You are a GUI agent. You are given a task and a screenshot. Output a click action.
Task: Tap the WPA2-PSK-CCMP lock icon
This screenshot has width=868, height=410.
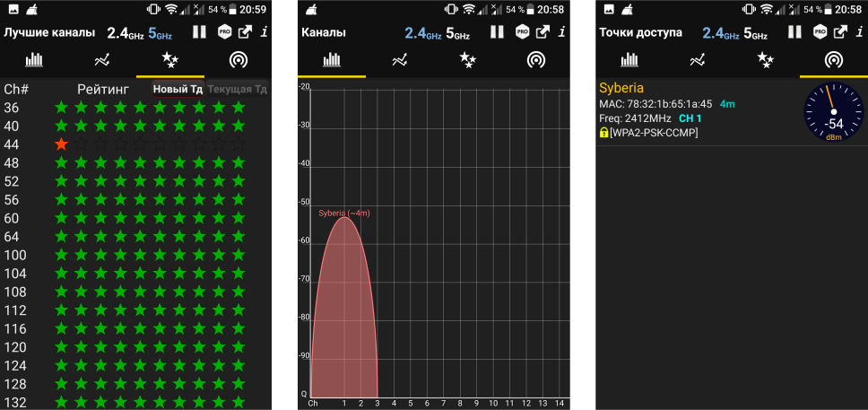(603, 133)
